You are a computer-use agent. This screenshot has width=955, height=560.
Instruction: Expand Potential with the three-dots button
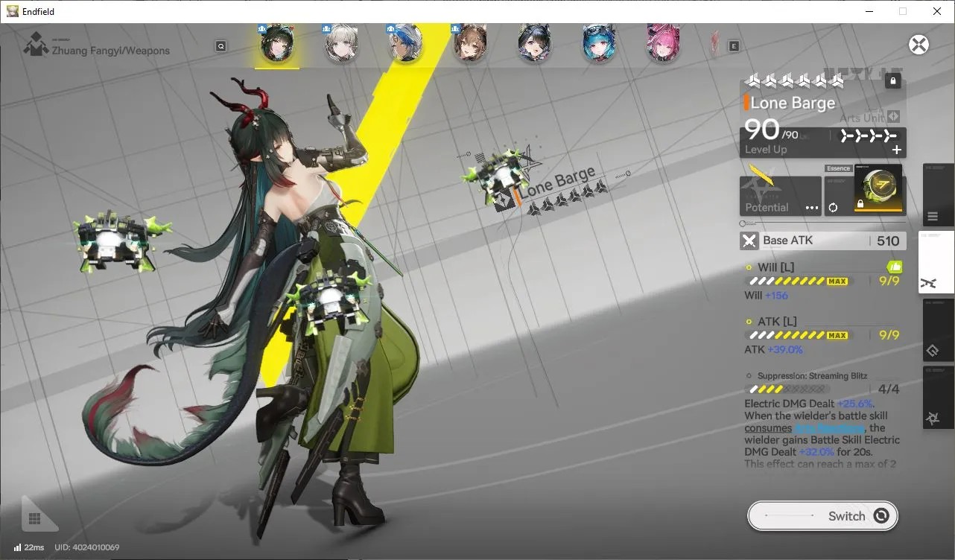[812, 208]
